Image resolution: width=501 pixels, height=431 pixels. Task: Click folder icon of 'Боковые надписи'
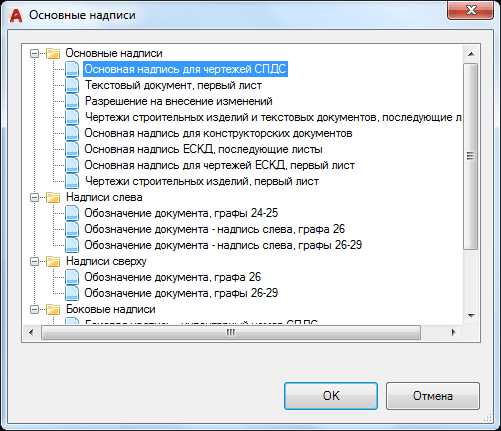pos(53,309)
